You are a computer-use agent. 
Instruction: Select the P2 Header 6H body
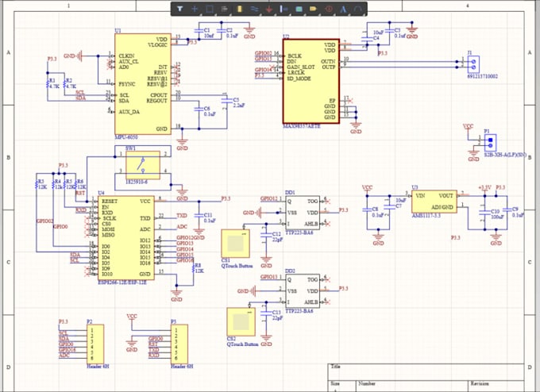(95, 344)
